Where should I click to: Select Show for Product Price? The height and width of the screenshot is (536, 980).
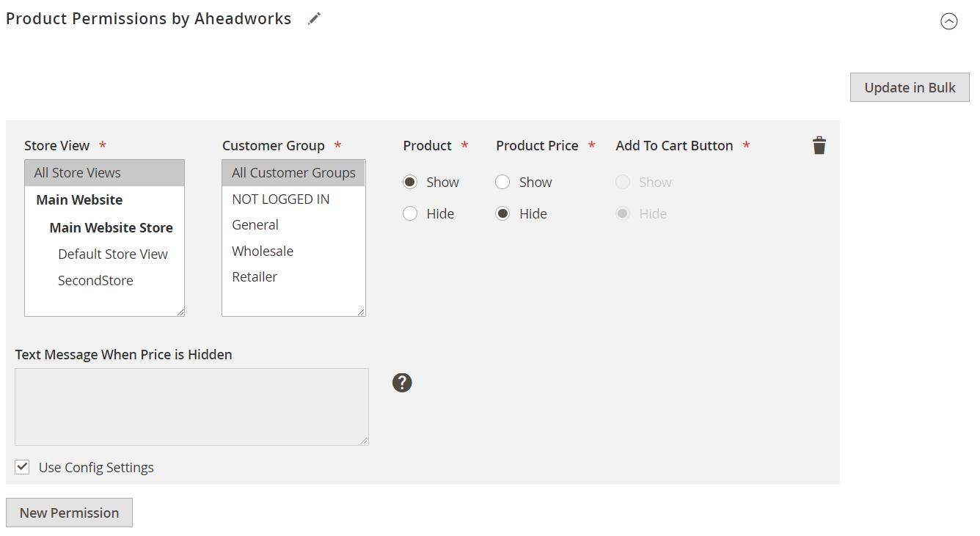[502, 182]
